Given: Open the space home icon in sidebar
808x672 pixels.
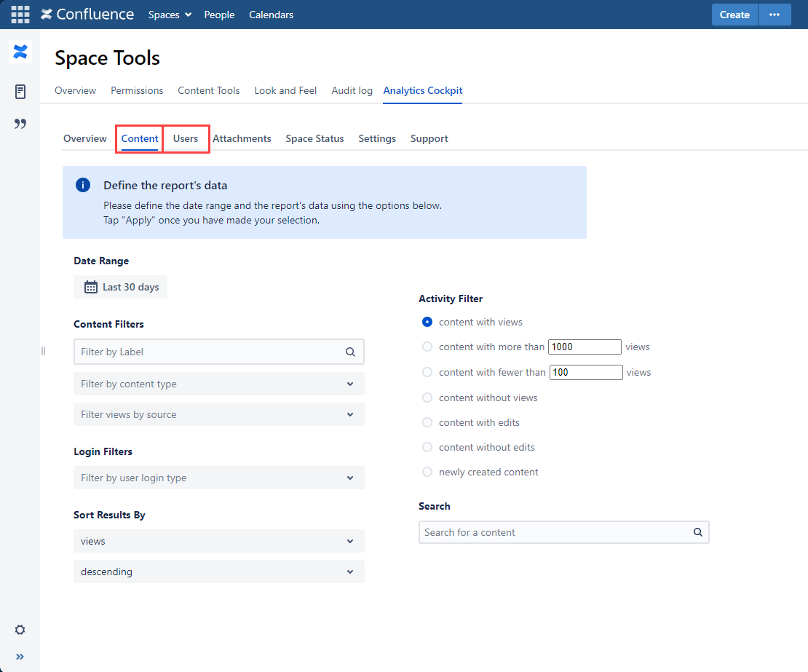Looking at the screenshot, I should [20, 52].
